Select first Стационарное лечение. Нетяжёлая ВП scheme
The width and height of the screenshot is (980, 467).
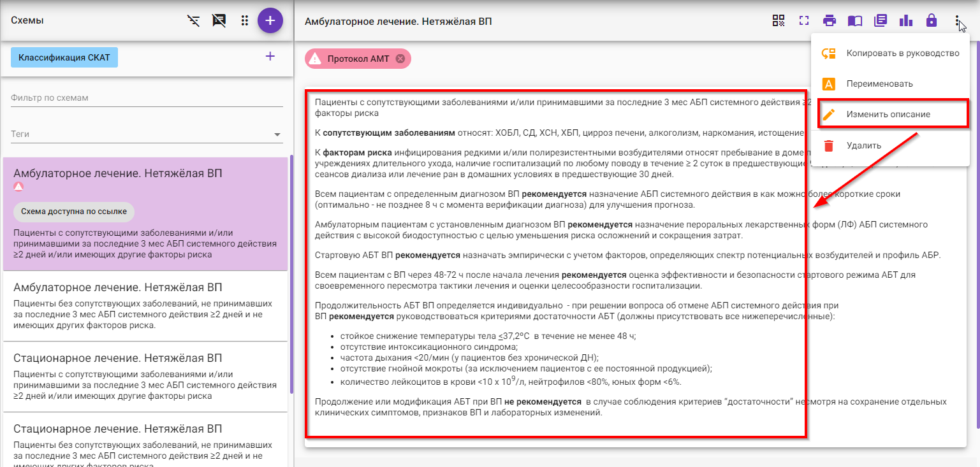click(x=145, y=376)
